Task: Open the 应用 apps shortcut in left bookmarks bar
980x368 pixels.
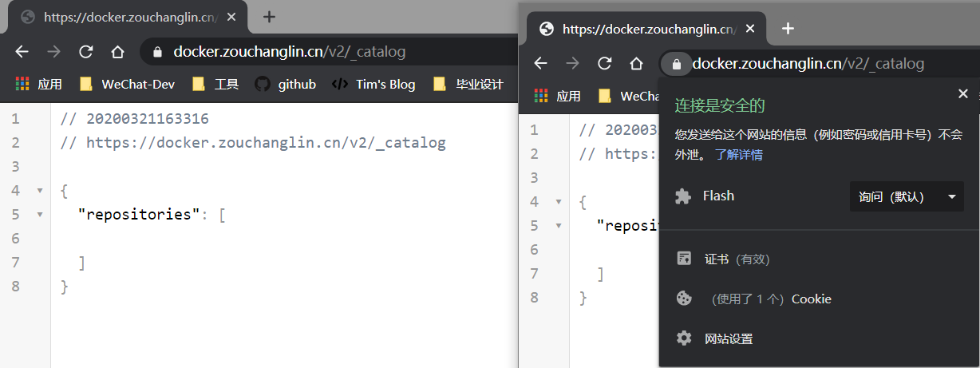Action: coord(39,84)
